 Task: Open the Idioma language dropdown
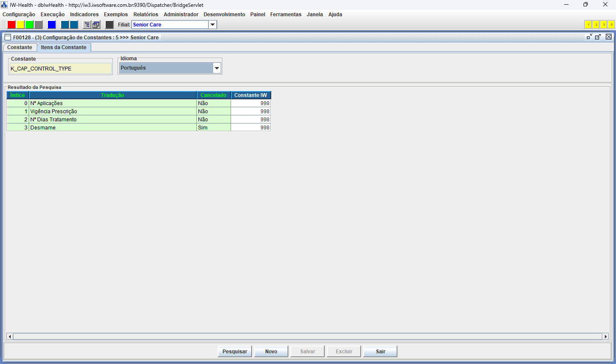(217, 68)
